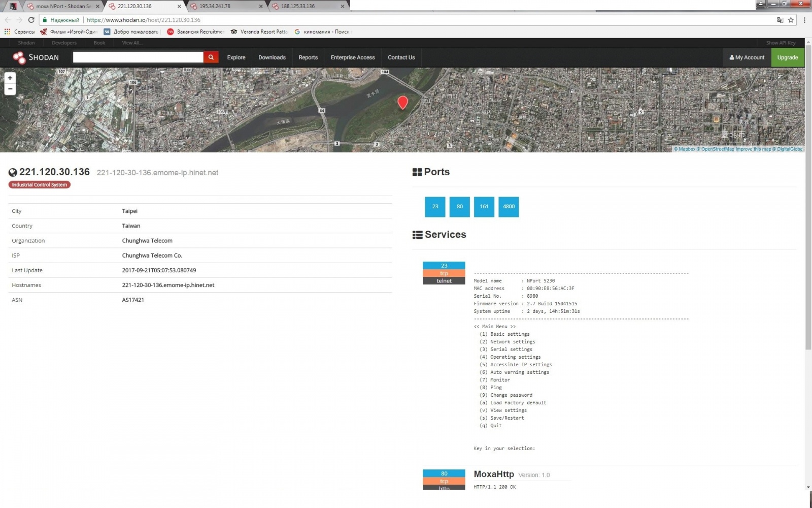Click Shodan link in top gray bar
Screen dimensions: 812x508
pos(26,43)
